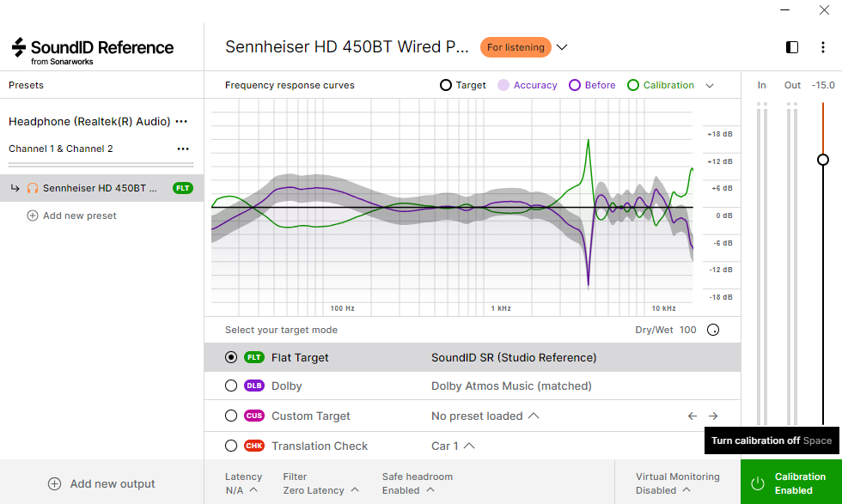Image resolution: width=842 pixels, height=504 pixels.
Task: Toggle Calibration Enabled button
Action: [x=791, y=482]
